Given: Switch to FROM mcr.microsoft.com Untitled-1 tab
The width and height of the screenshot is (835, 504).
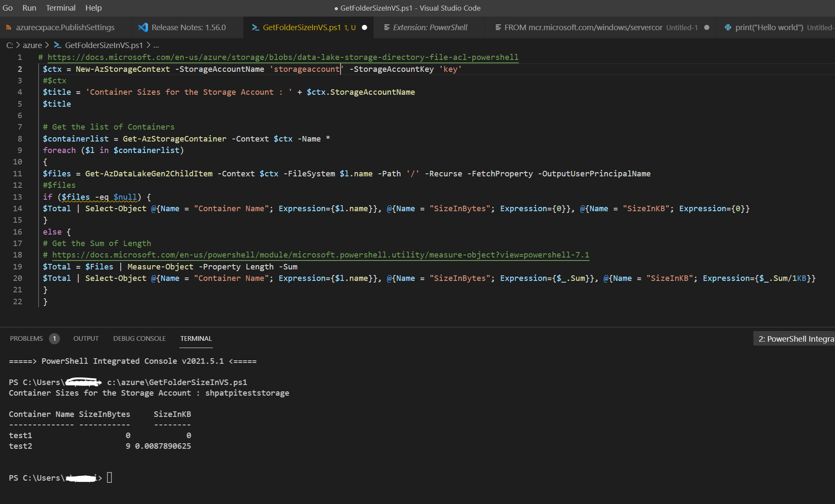Looking at the screenshot, I should coord(600,27).
